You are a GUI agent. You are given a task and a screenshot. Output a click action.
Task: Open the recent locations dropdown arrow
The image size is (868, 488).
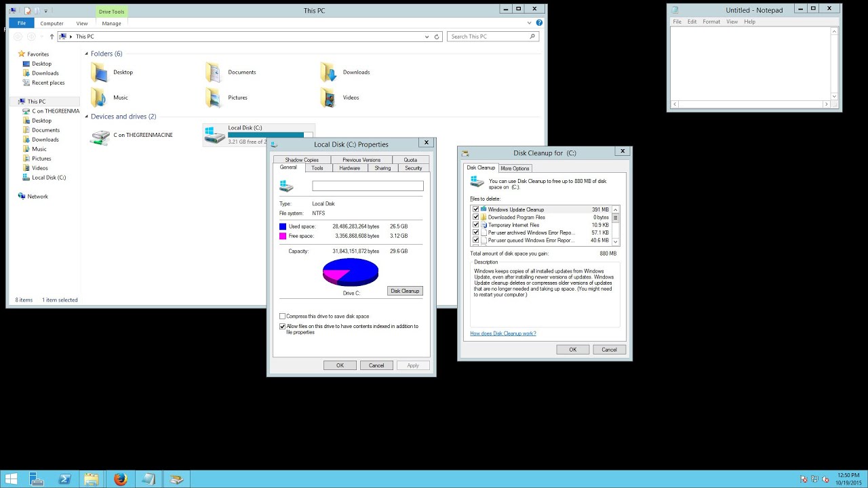41,37
